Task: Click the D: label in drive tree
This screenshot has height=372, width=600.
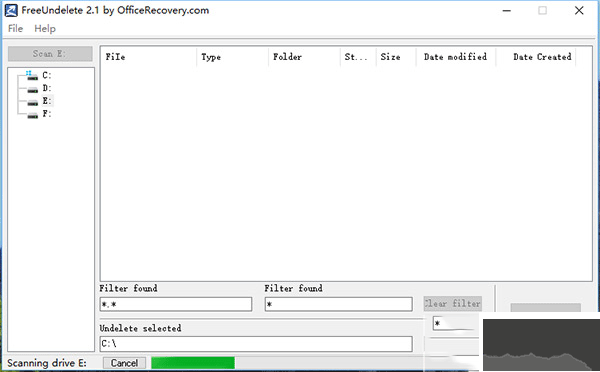Action: click(47, 88)
